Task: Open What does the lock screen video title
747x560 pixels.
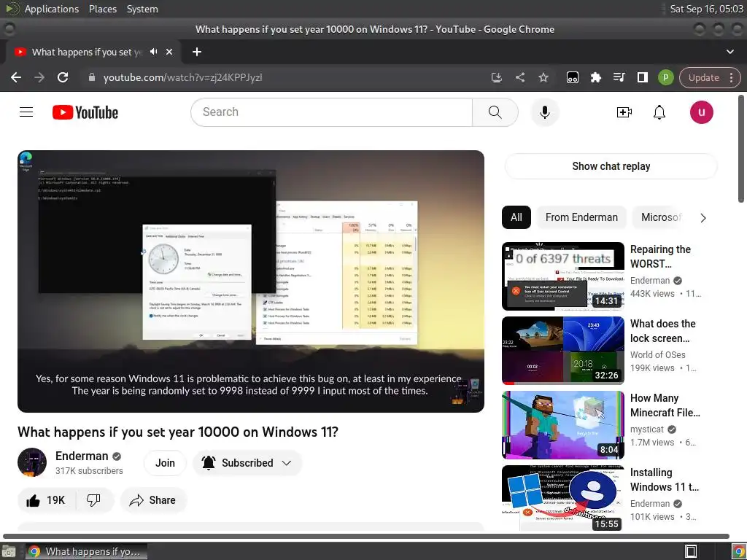Action: [x=662, y=331]
